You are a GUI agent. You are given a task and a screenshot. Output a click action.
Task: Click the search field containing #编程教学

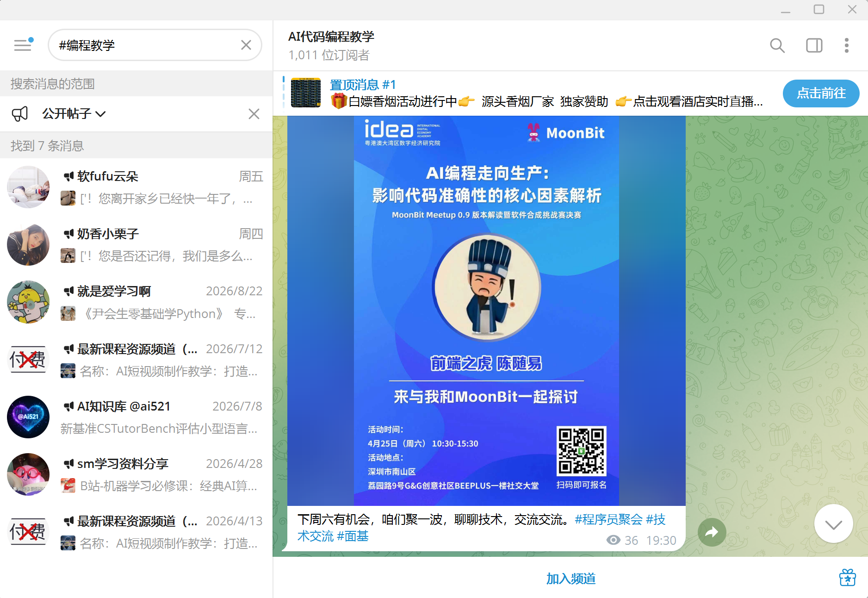155,45
